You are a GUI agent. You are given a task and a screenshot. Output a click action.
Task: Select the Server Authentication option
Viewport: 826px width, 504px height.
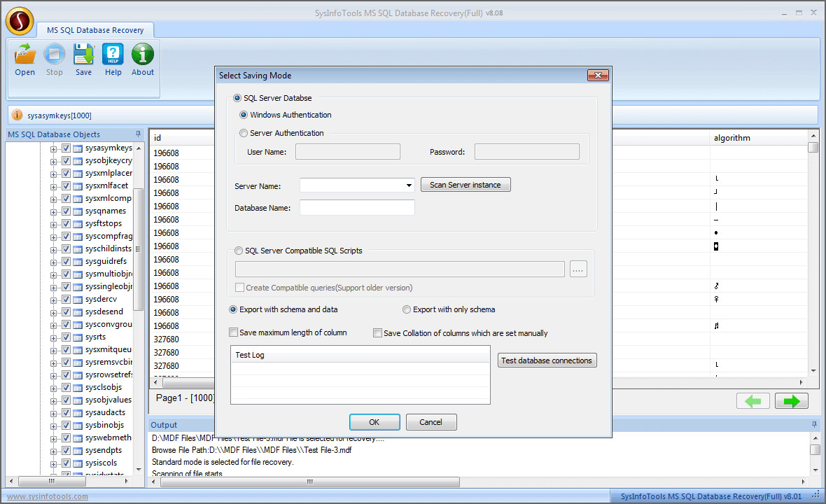point(243,133)
